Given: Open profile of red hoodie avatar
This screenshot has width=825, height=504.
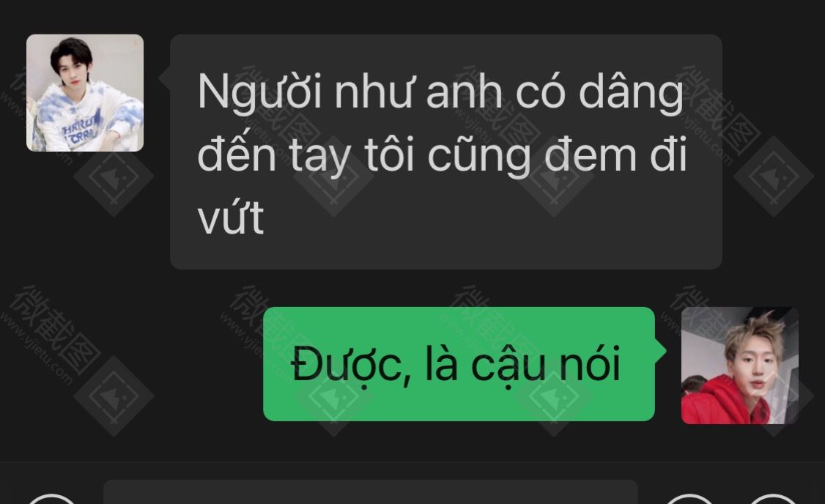Looking at the screenshot, I should pyautogui.click(x=740, y=366).
